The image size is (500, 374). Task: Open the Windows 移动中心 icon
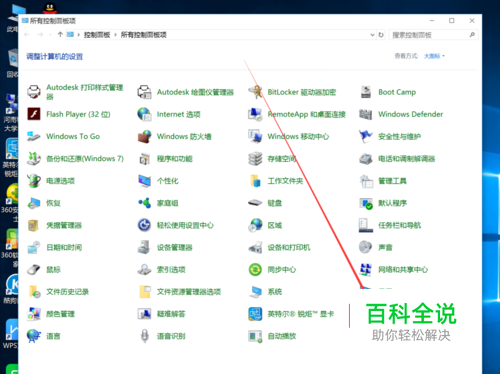(255, 136)
